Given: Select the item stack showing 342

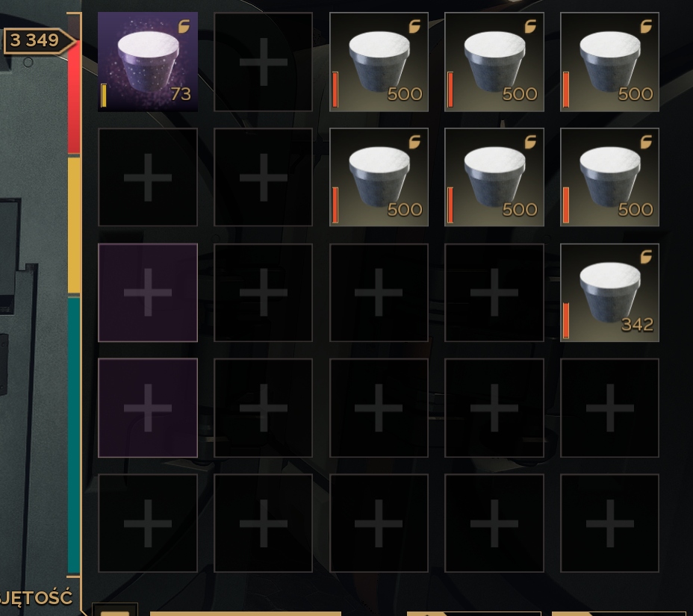Looking at the screenshot, I should coord(609,293).
